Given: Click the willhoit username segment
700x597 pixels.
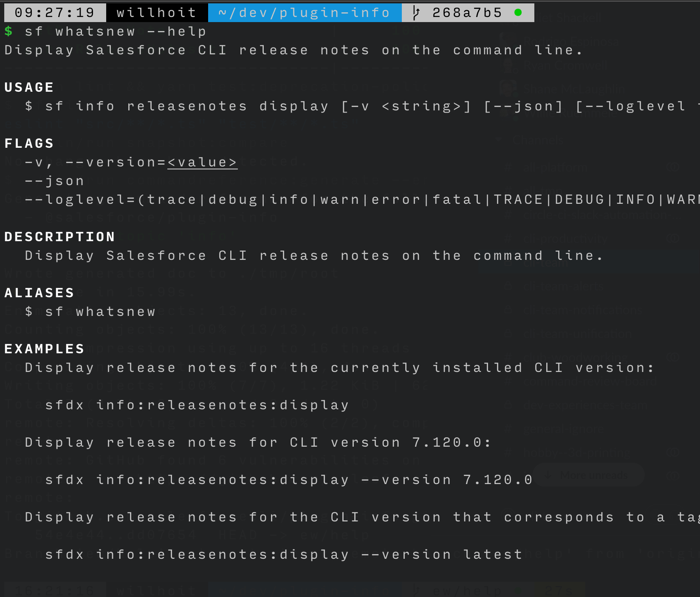Looking at the screenshot, I should tap(157, 13).
